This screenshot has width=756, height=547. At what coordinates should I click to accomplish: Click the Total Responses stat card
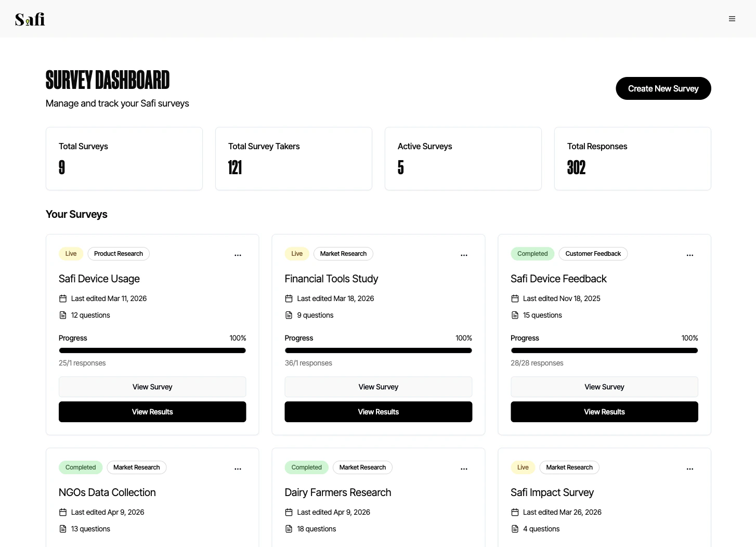click(632, 159)
